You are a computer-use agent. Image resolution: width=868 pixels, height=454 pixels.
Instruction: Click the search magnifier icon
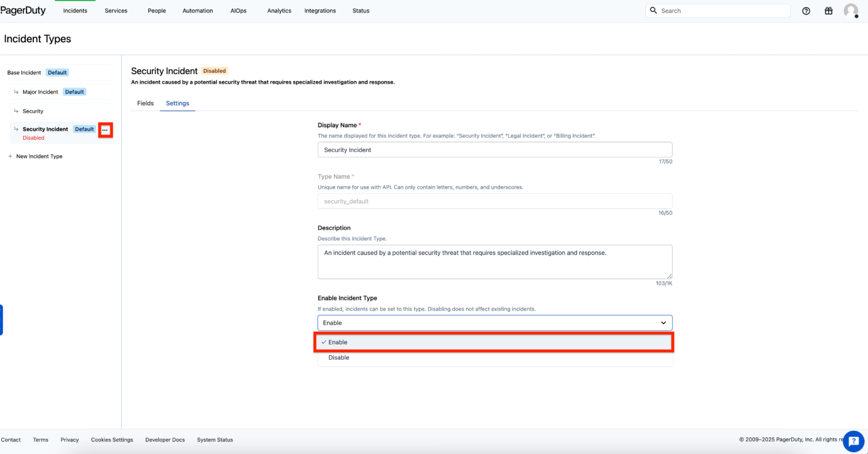654,11
